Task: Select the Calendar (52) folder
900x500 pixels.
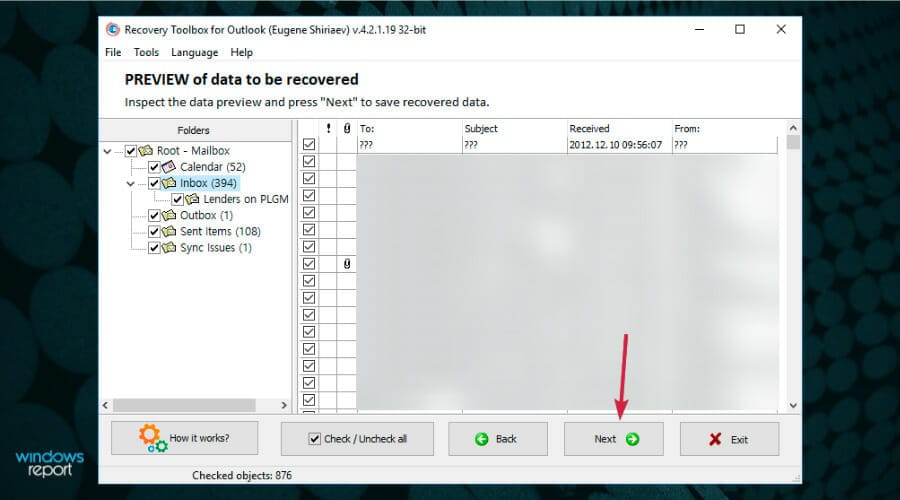Action: (213, 167)
